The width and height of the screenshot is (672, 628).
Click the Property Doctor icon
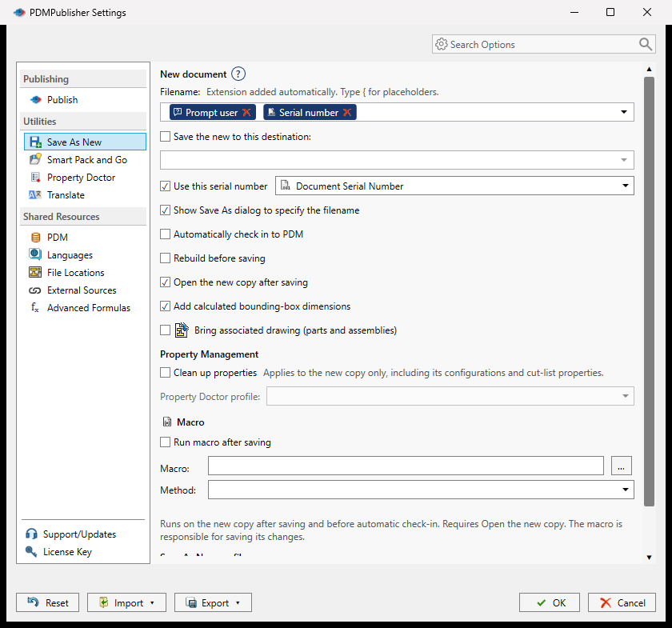pyautogui.click(x=35, y=177)
